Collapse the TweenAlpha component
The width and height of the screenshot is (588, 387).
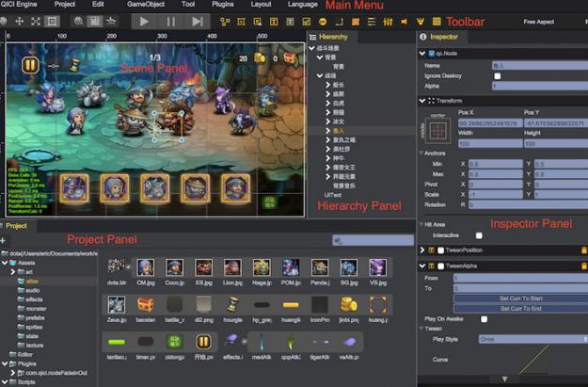coord(422,266)
